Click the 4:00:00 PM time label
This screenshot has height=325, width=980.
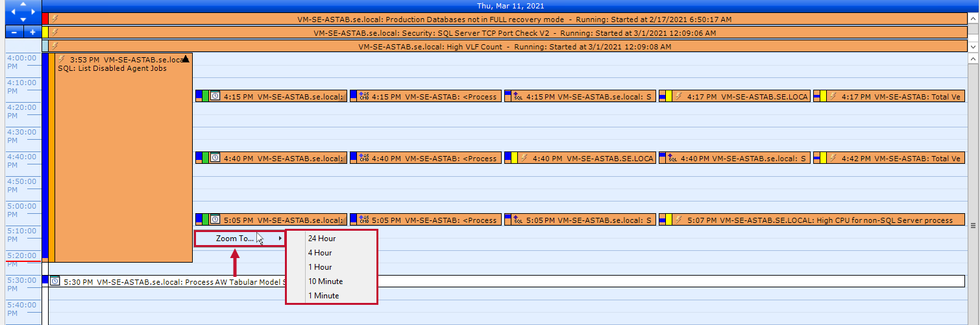(23, 62)
